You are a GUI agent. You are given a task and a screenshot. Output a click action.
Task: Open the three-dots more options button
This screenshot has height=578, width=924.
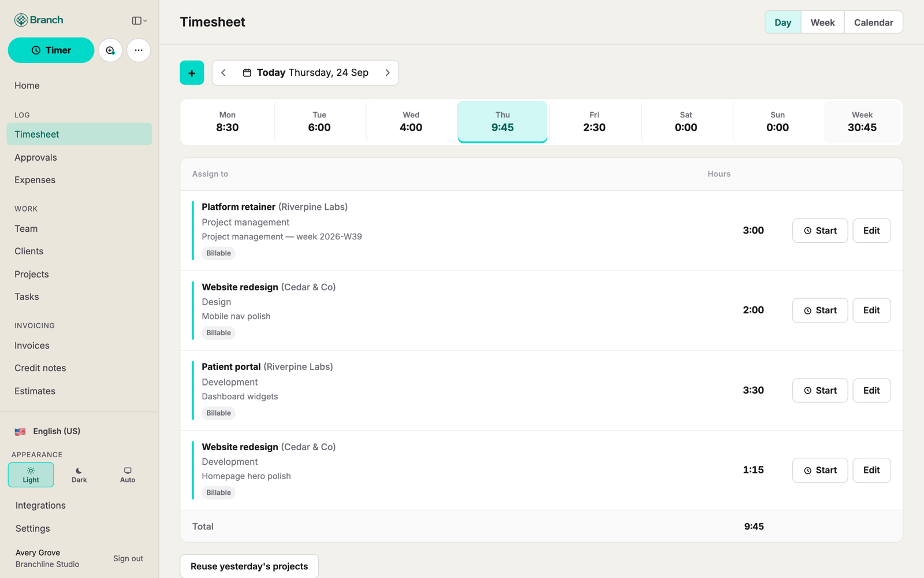pos(139,50)
